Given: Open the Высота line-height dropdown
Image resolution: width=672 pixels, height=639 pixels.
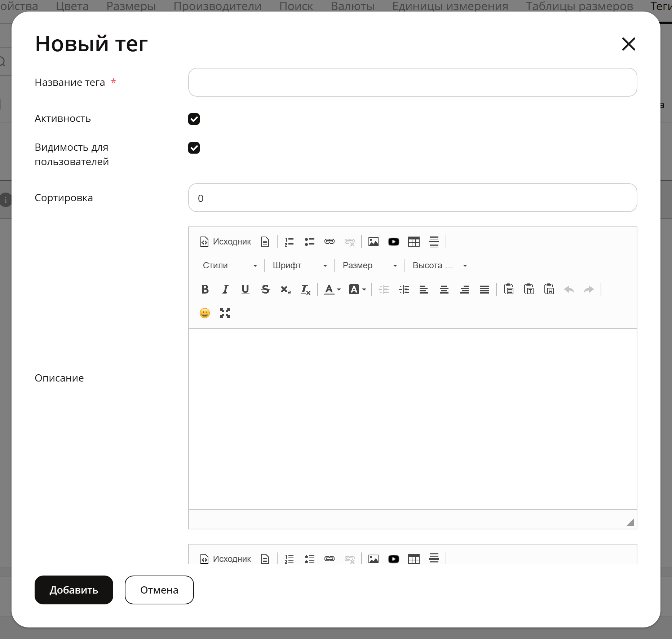Looking at the screenshot, I should tap(439, 265).
